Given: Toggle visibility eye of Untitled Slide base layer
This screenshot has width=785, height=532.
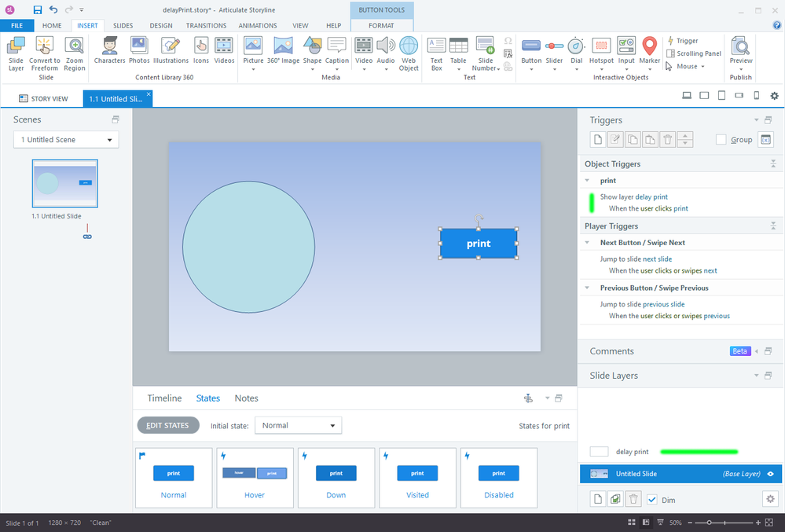Looking at the screenshot, I should pos(771,474).
